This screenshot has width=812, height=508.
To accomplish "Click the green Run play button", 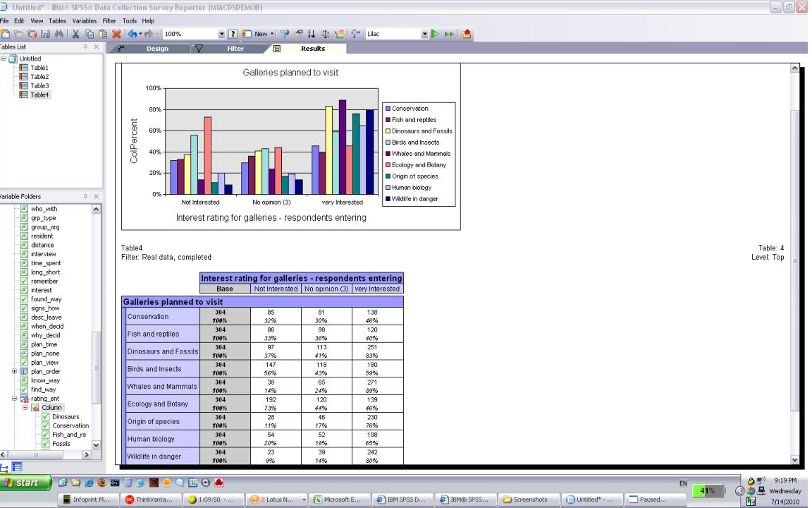I will pos(436,34).
